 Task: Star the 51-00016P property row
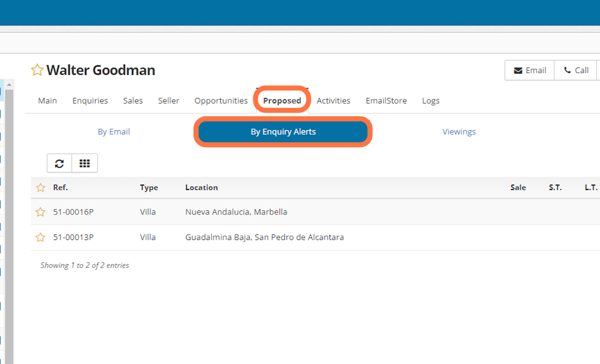[x=40, y=211]
